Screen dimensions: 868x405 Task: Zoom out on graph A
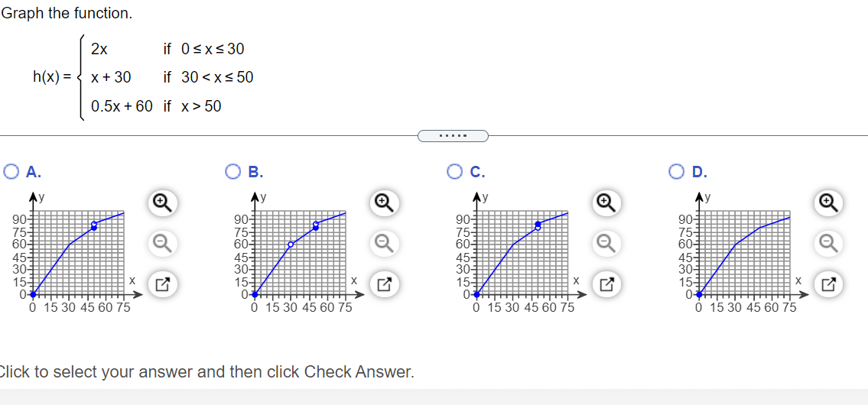pos(162,244)
